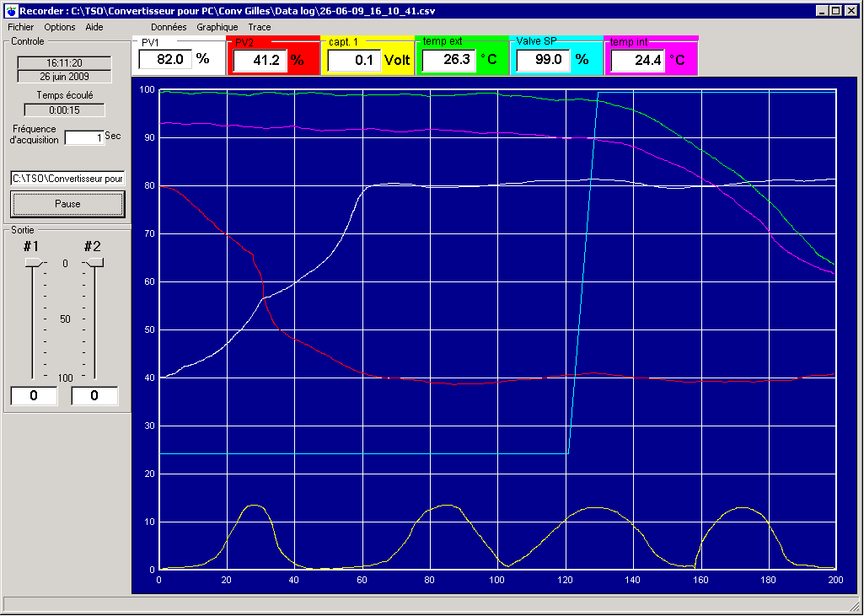
Task: Select the green temp ext channel panel
Action: coord(462,56)
